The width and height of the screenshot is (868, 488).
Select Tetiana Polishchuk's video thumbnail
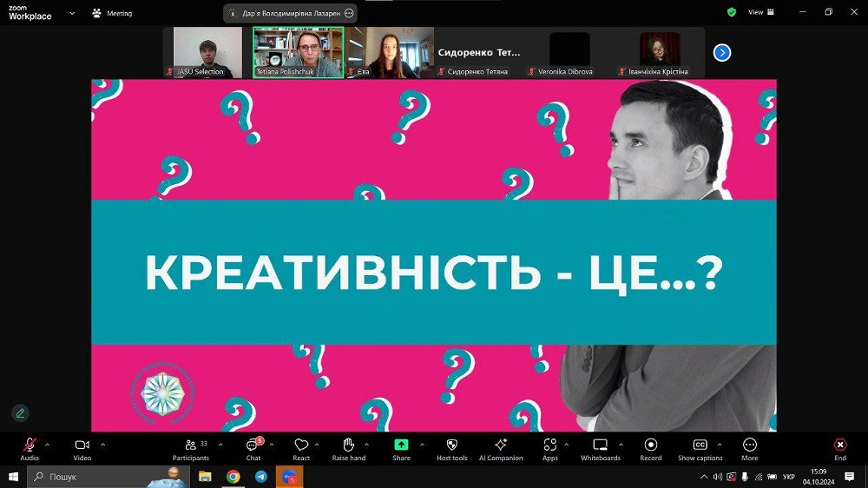[298, 51]
